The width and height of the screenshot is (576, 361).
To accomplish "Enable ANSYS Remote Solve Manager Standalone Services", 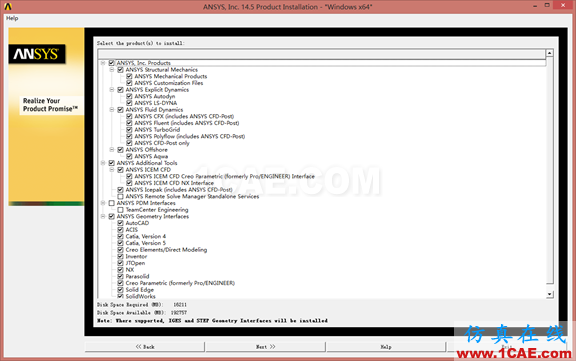I will tap(120, 196).
